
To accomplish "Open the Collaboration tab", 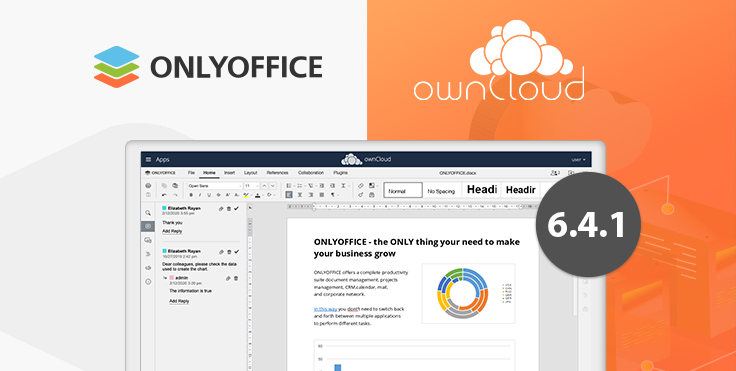I will (311, 173).
